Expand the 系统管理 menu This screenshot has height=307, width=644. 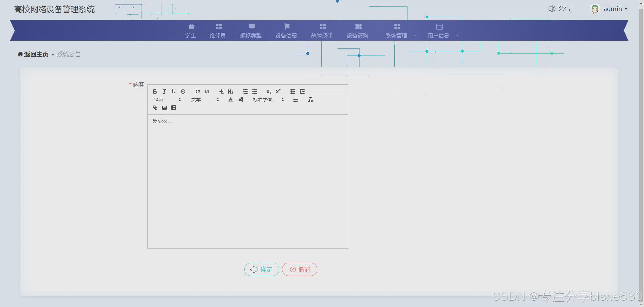pos(400,31)
